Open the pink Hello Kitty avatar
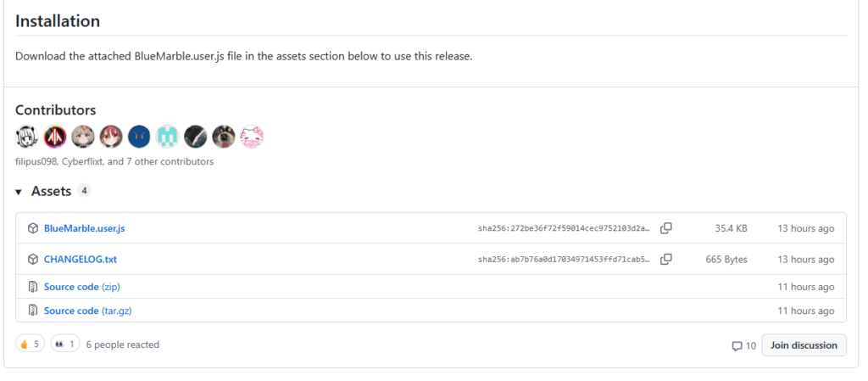The image size is (868, 381). [x=251, y=137]
